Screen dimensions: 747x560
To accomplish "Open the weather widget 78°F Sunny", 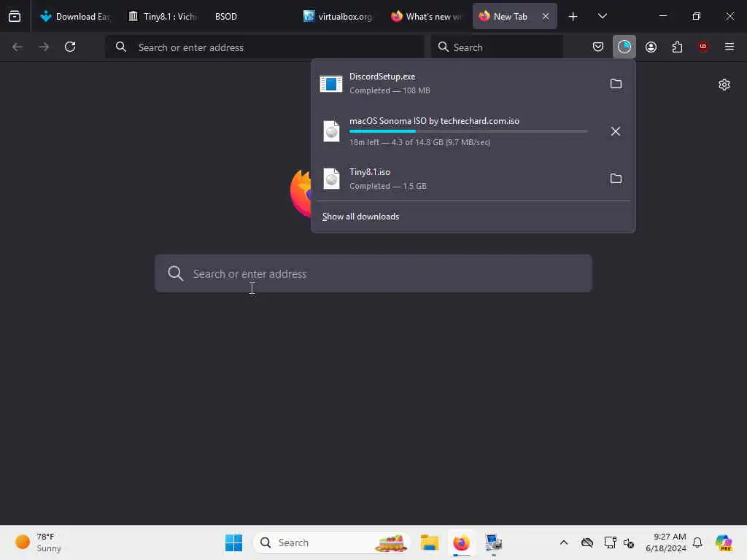I will pyautogui.click(x=39, y=542).
